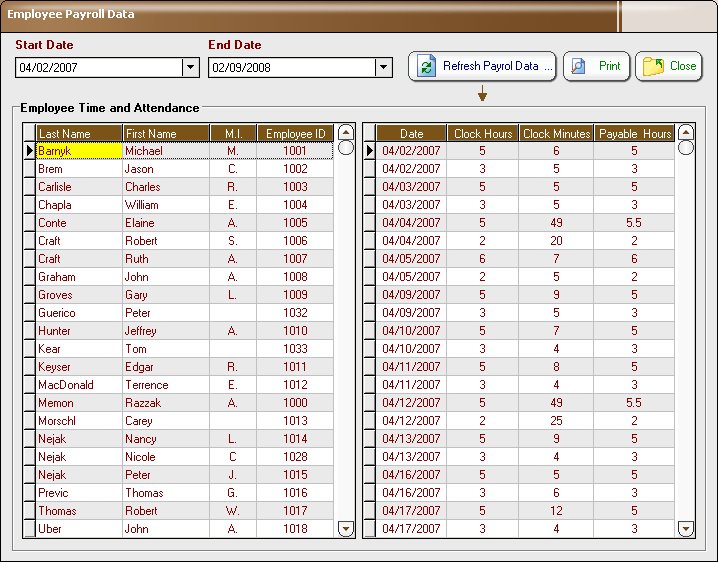The width and height of the screenshot is (718, 562).
Task: Click the first 04/17/2007 date cell
Action: (411, 511)
